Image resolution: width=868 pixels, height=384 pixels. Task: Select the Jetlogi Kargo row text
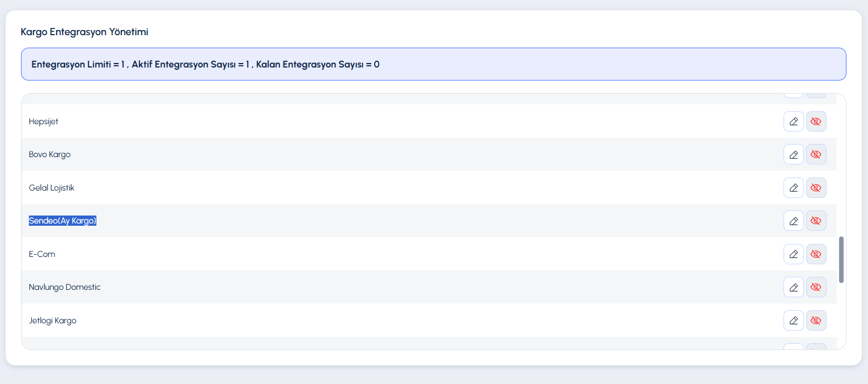click(x=53, y=320)
